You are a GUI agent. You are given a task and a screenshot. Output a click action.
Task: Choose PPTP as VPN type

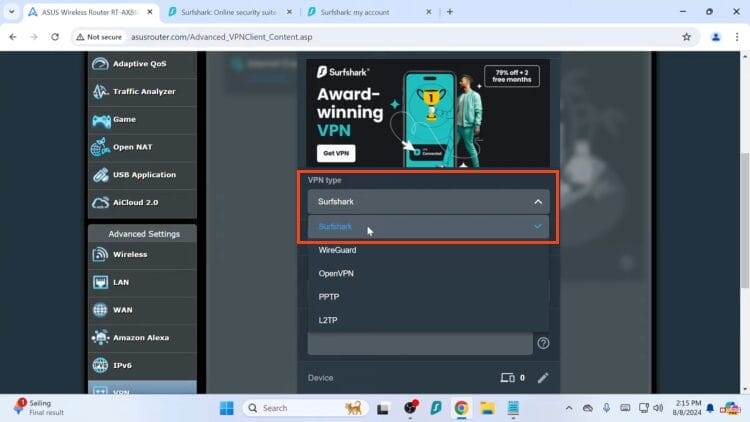[x=428, y=297]
